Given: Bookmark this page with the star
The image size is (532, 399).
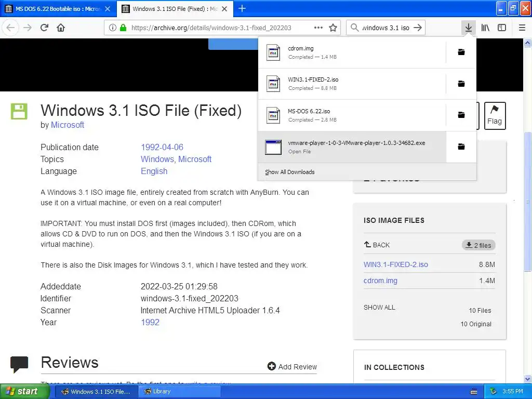Looking at the screenshot, I should click(x=333, y=28).
